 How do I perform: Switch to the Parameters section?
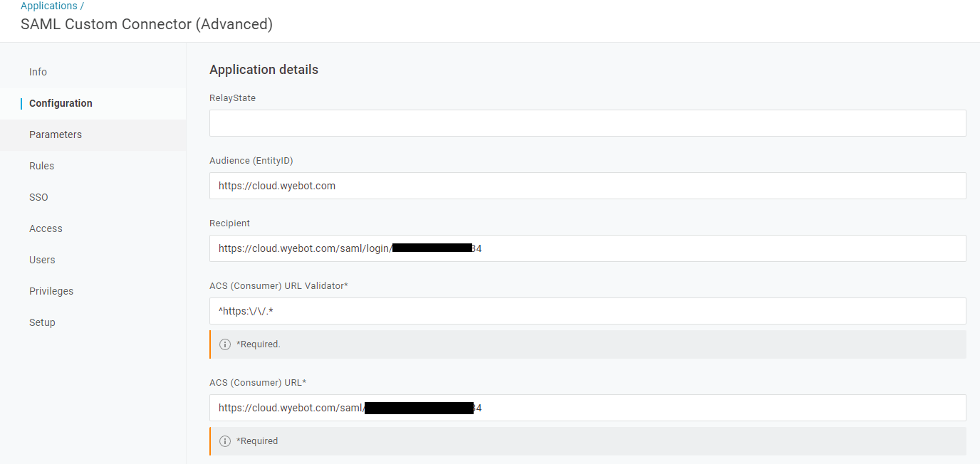(x=55, y=135)
